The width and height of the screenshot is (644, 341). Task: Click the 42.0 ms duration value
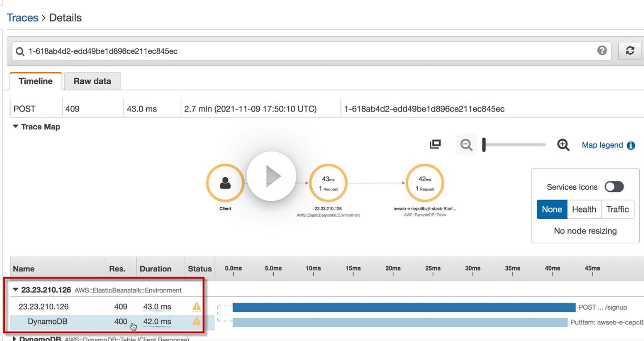pyautogui.click(x=157, y=322)
